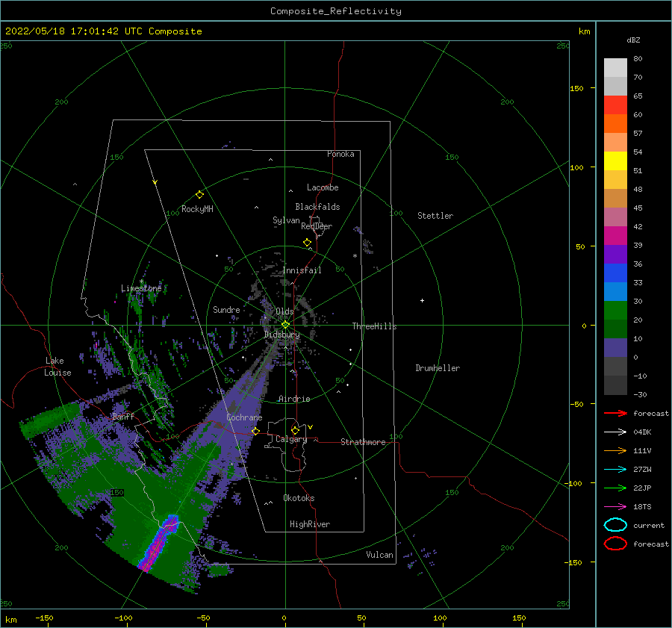Click the ThreeHills label
This screenshot has height=628, width=672.
coord(374,326)
